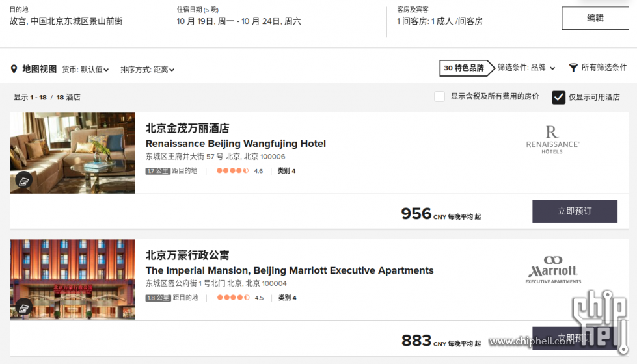Open photo gallery icon on Imperial Mansion image

23,308
